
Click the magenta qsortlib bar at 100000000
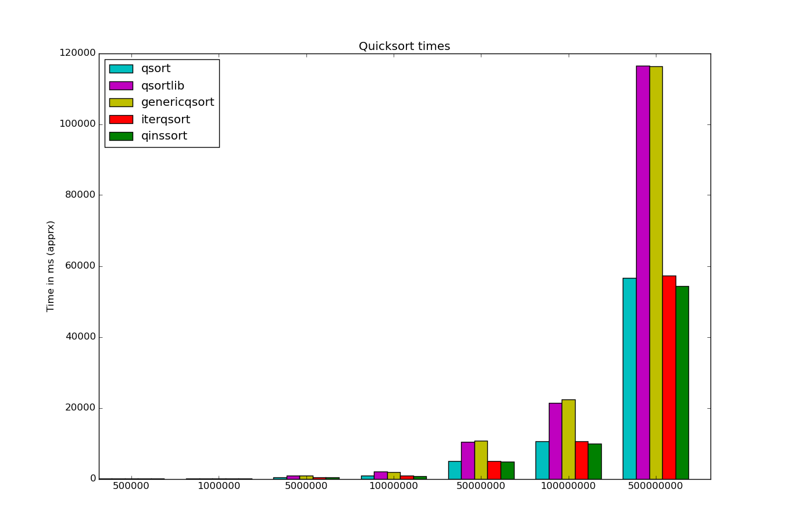click(555, 441)
